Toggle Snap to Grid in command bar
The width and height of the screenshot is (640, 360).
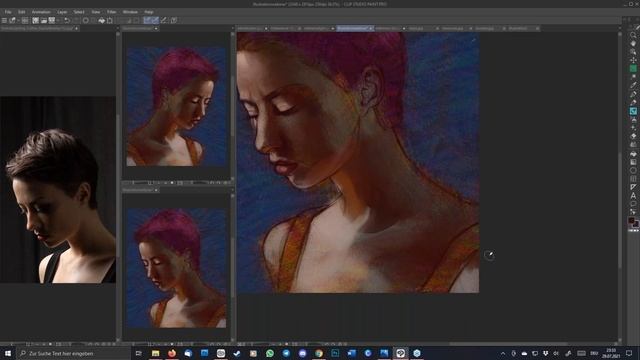164,20
